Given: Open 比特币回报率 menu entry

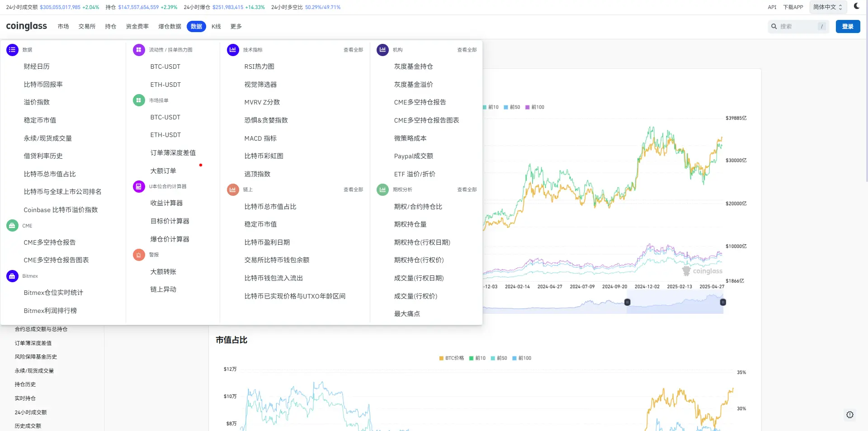Looking at the screenshot, I should [x=43, y=85].
